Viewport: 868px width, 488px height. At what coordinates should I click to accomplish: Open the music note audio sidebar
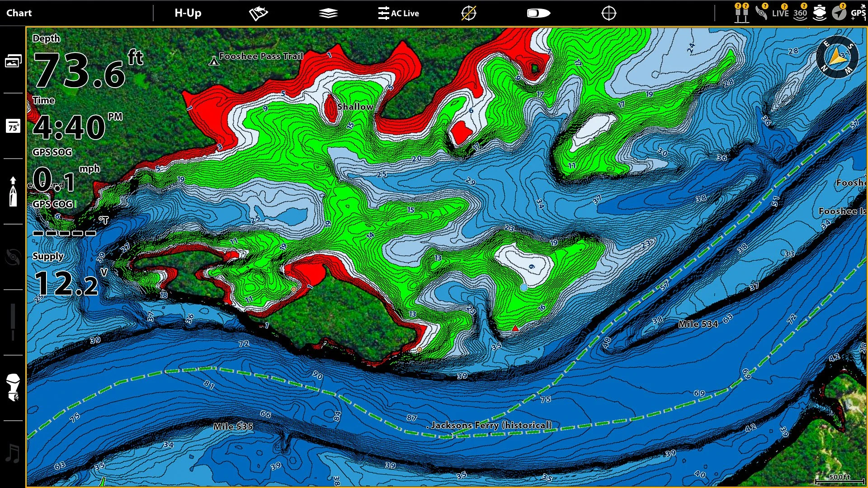click(13, 453)
